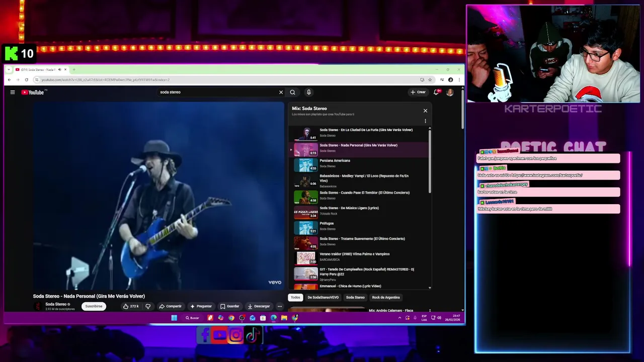Close the Mix: Soda Stereo playlist panel

pyautogui.click(x=425, y=111)
